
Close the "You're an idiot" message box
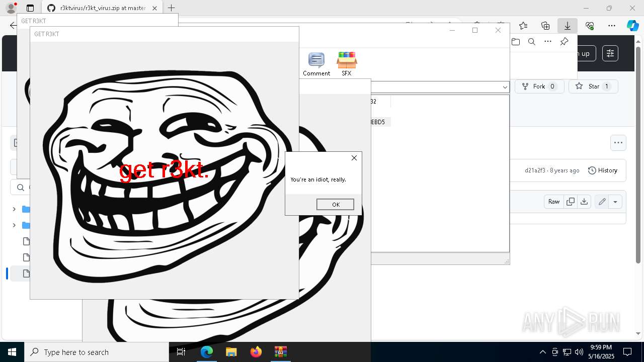pos(354,158)
